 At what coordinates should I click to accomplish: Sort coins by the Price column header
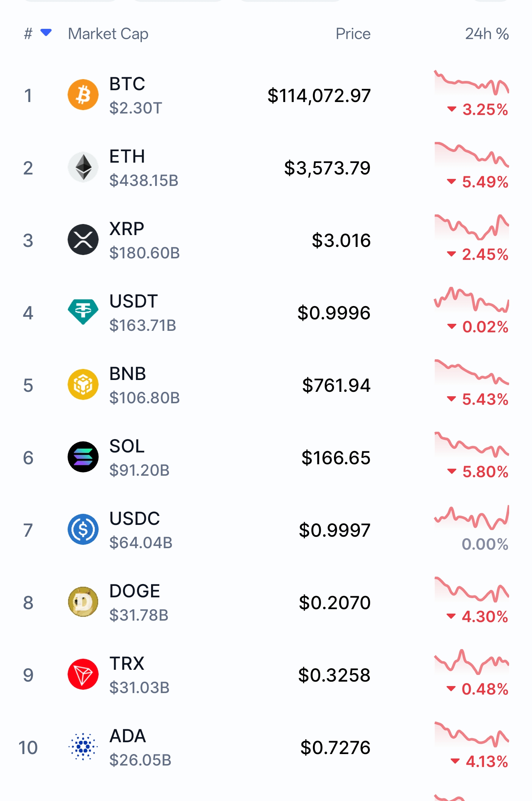353,34
